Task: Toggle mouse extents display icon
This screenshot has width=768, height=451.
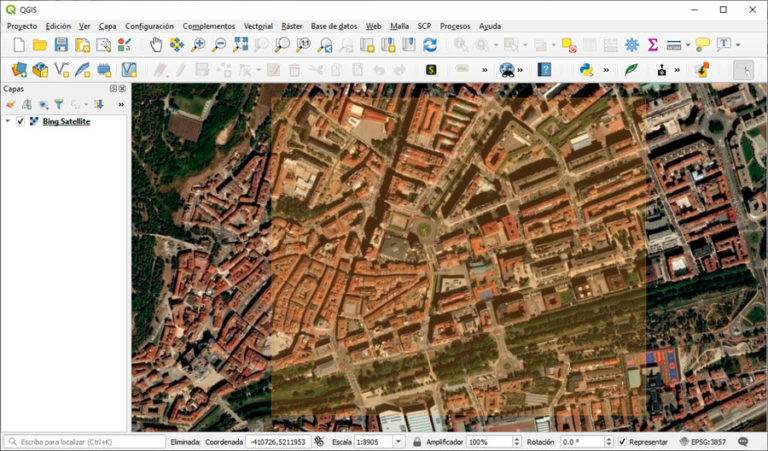Action: coord(319,442)
